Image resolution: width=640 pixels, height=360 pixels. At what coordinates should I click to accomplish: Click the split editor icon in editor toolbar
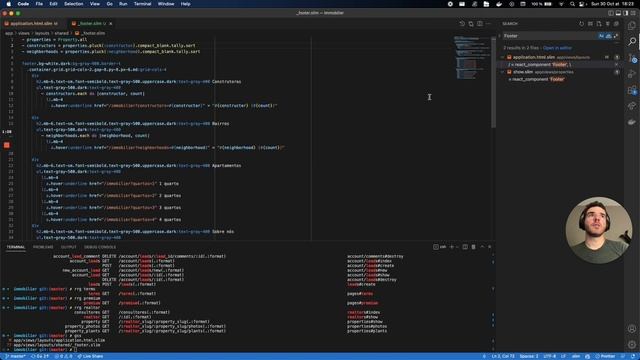(x=480, y=24)
